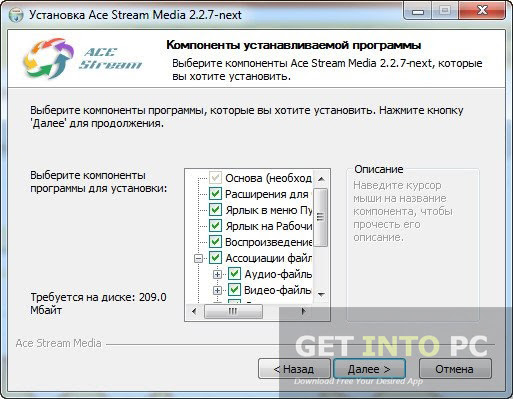Uncheck the 'Расширения для' component checkbox
This screenshot has height=399, width=513.
215,193
